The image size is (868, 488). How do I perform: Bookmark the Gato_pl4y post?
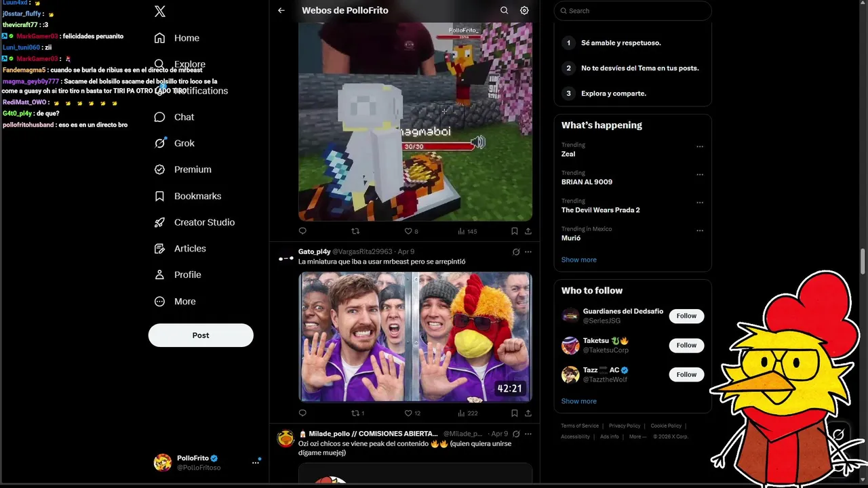click(515, 413)
